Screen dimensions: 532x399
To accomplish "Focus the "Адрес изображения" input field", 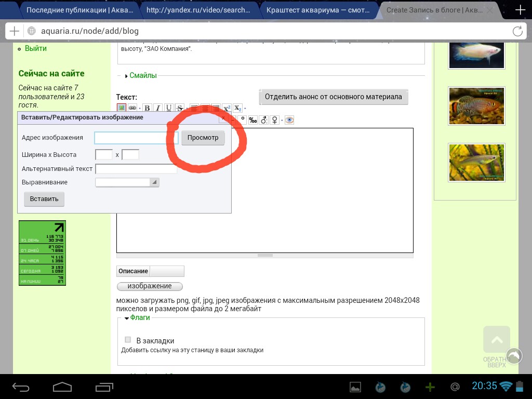I will (137, 138).
